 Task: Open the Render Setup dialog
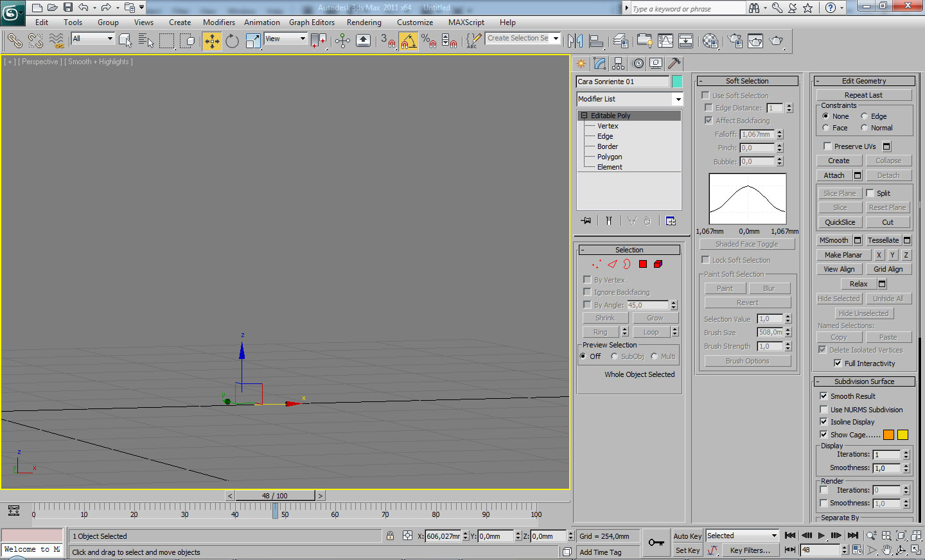[x=735, y=41]
